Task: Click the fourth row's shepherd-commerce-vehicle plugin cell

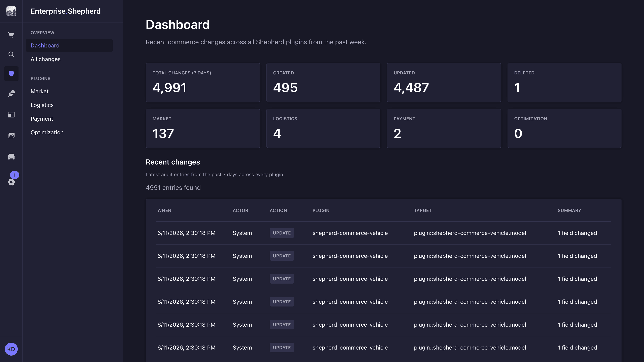Action: pos(350,302)
